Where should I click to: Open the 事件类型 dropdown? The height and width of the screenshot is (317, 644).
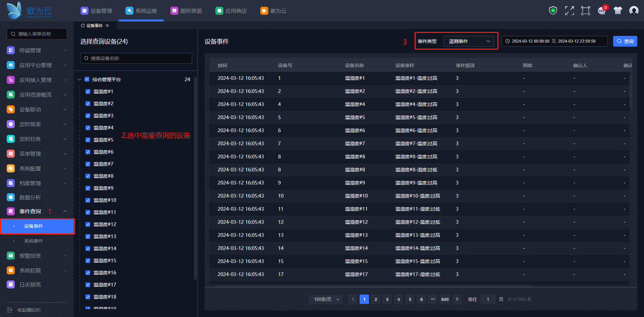point(469,41)
